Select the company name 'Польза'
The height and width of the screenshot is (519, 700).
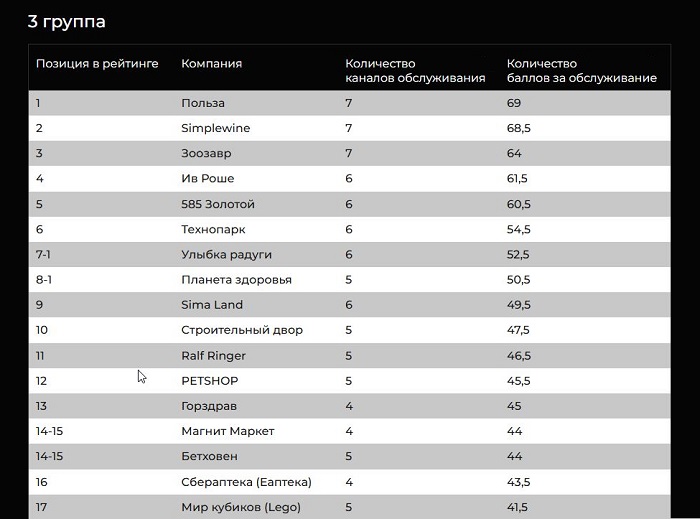pyautogui.click(x=203, y=103)
